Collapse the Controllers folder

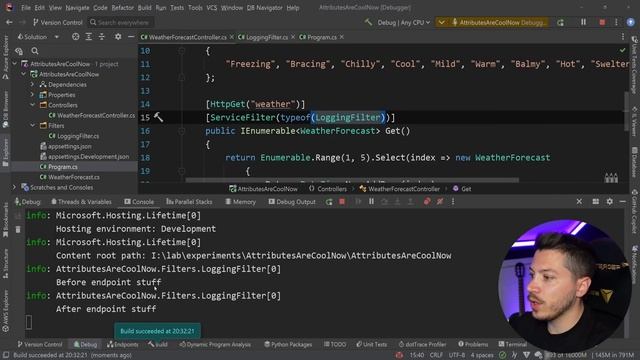[33, 105]
